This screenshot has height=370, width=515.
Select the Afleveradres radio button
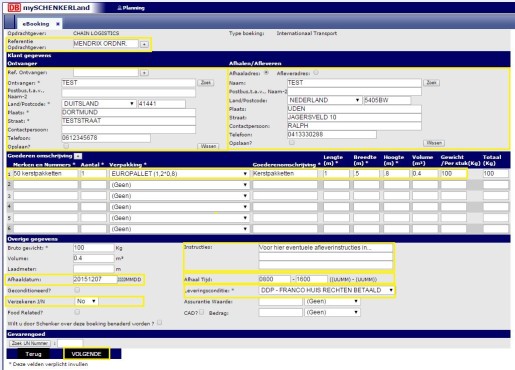[316, 73]
